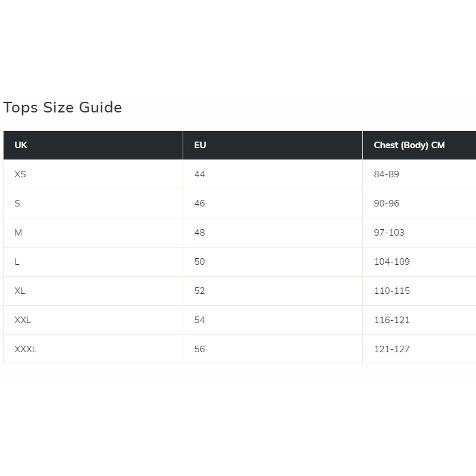
Task: Click the Tops Size Guide heading
Action: tap(62, 108)
